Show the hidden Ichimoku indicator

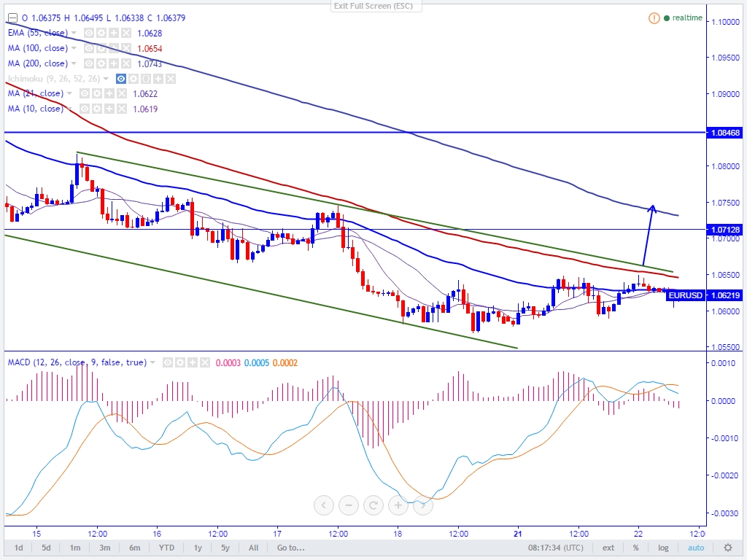[122, 79]
